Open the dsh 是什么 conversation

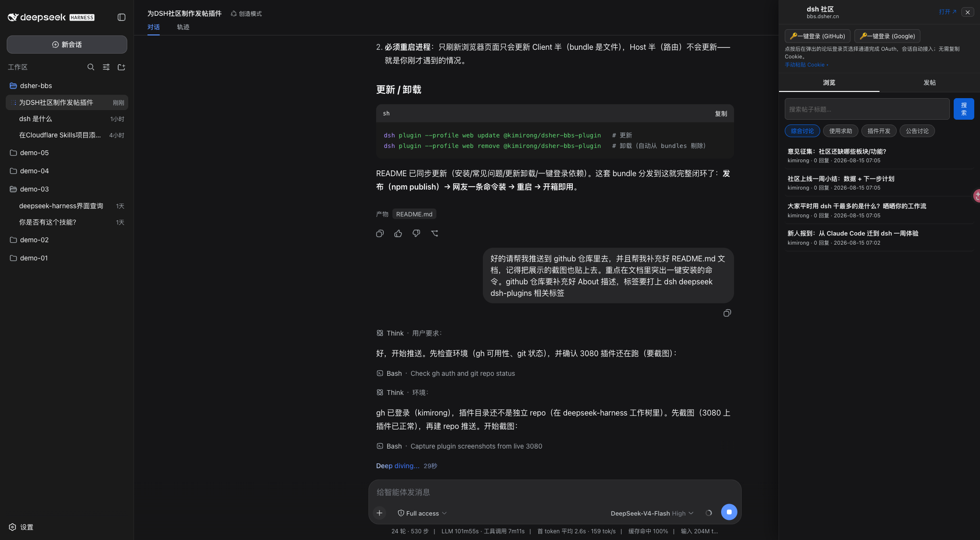point(67,119)
